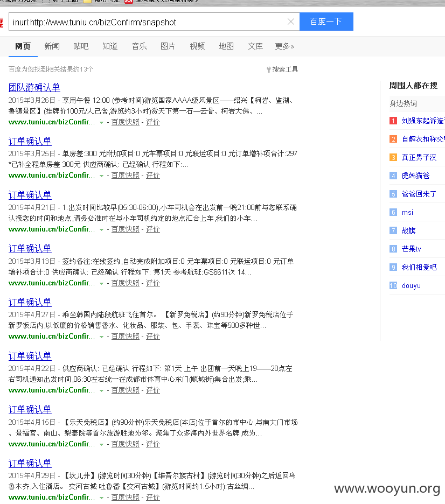The width and height of the screenshot is (445, 504).
Task: Open 百度快照 for the 4月29日 result
Action: point(126,497)
